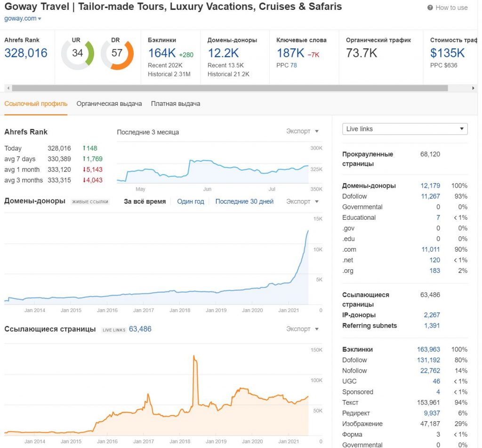
Task: Open referring domains count 12,179
Action: 430,186
